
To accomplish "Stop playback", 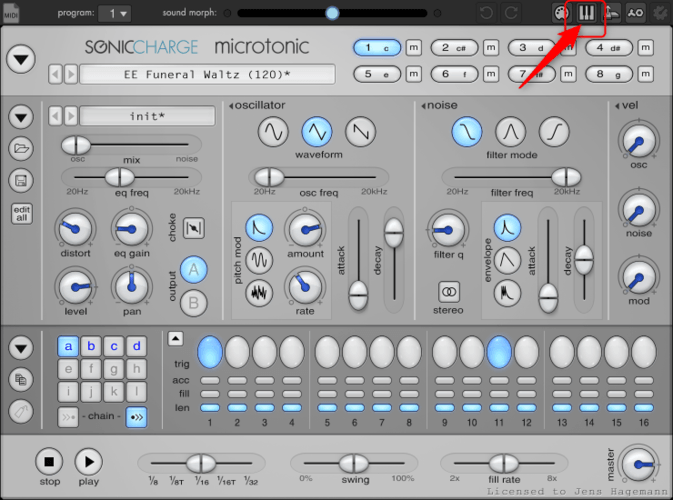I will pos(49,462).
